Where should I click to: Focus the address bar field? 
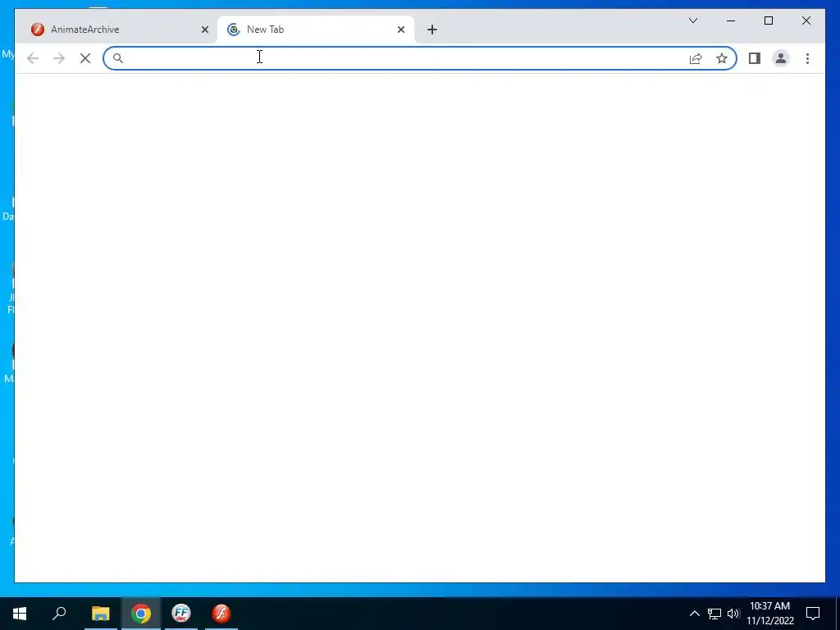point(419,58)
